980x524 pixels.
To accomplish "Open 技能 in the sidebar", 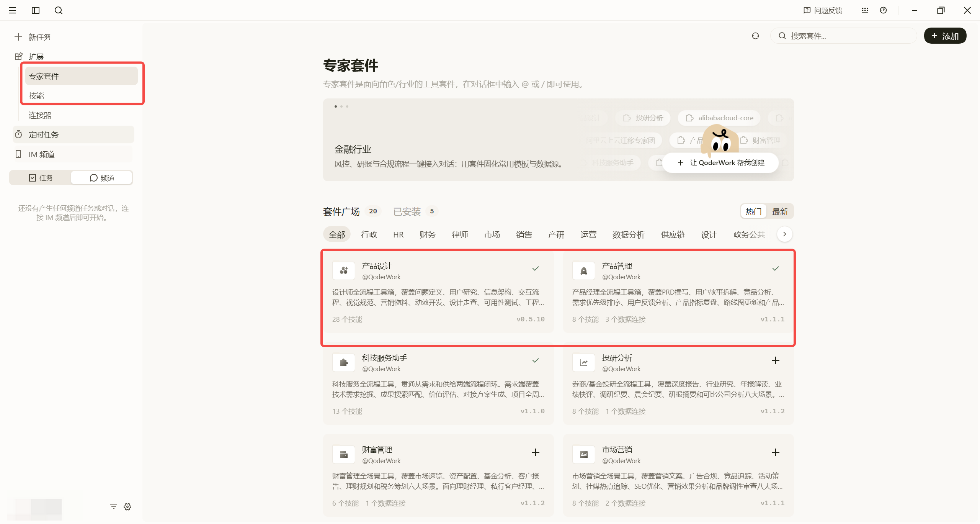I will [81, 95].
